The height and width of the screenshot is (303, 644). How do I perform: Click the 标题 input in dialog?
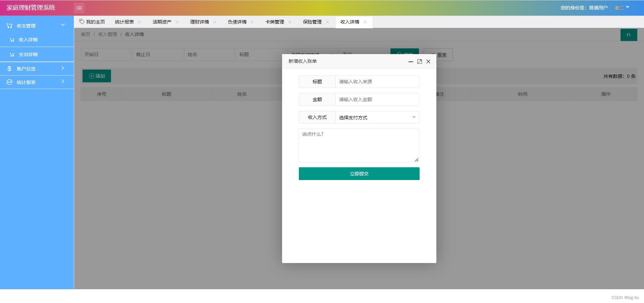pyautogui.click(x=377, y=82)
